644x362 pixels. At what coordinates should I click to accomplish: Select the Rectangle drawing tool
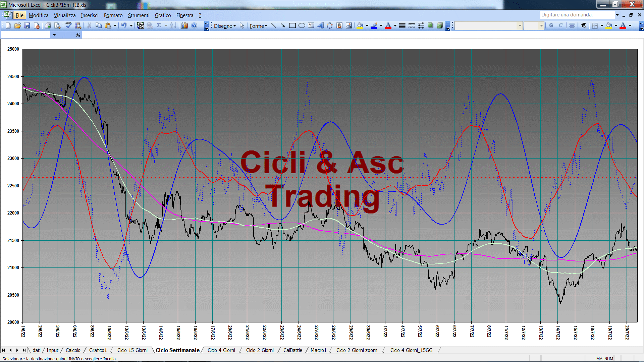click(292, 25)
